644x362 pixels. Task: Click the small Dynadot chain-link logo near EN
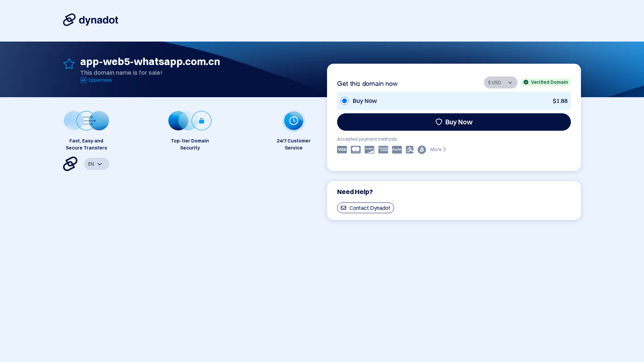(70, 164)
